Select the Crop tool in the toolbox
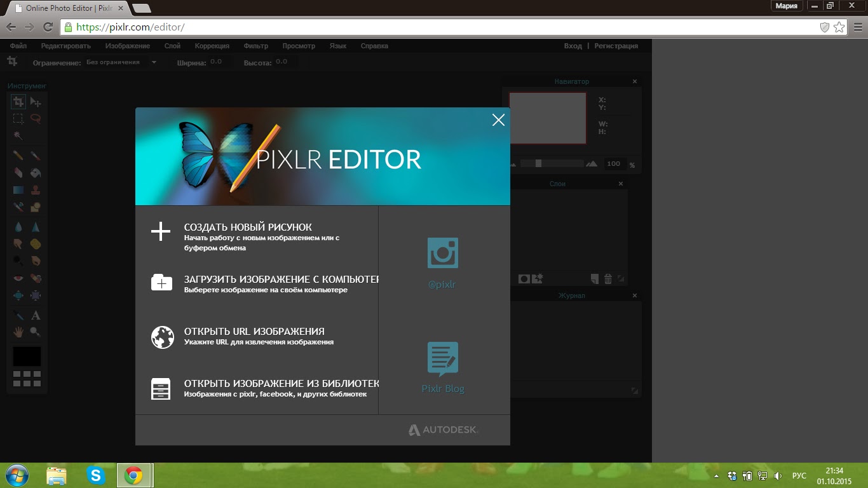Image resolution: width=868 pixels, height=488 pixels. point(18,102)
